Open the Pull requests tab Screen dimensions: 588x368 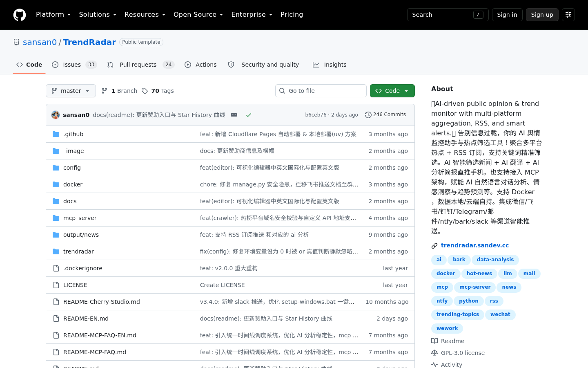(141, 65)
